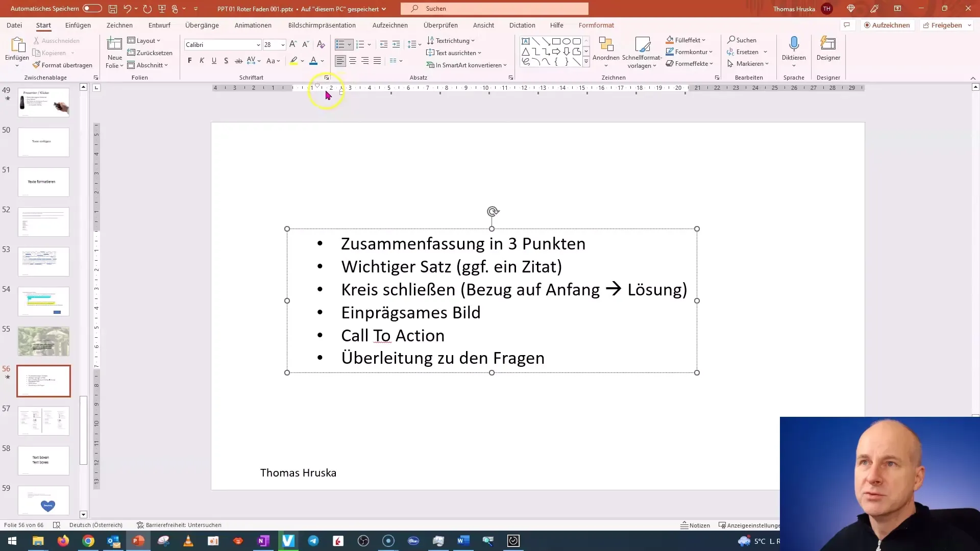
Task: Select the Animationen ribbon tab
Action: coord(253,25)
